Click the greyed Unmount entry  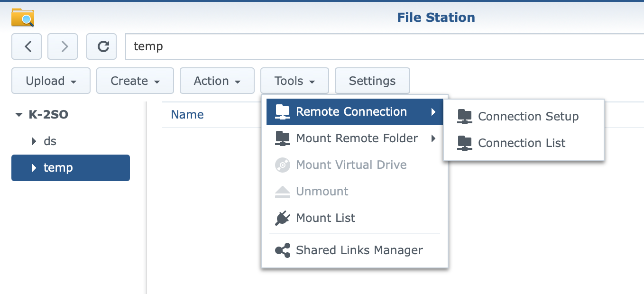click(x=355, y=192)
